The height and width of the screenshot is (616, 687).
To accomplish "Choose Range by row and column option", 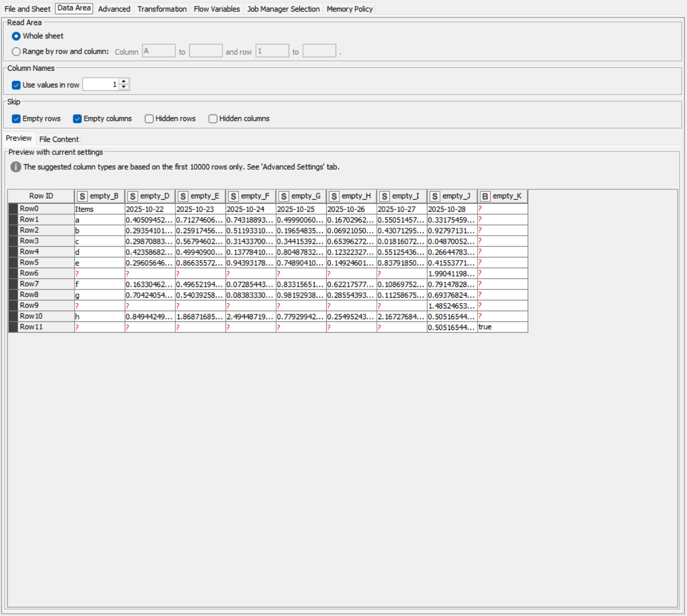I will coord(17,51).
